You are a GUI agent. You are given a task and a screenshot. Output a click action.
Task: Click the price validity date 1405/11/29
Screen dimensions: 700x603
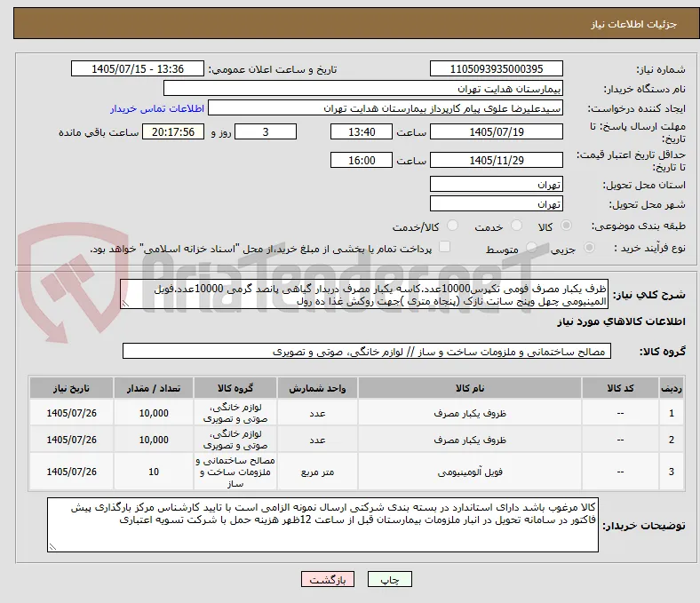(497, 160)
